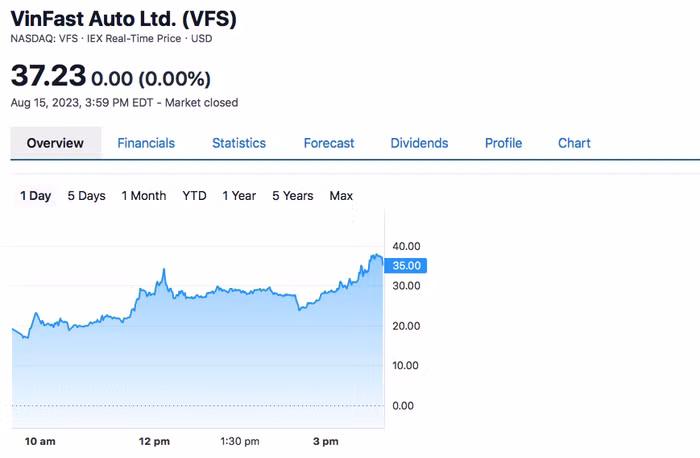Show the 5 Days chart range
700x458 pixels.
[x=86, y=196]
